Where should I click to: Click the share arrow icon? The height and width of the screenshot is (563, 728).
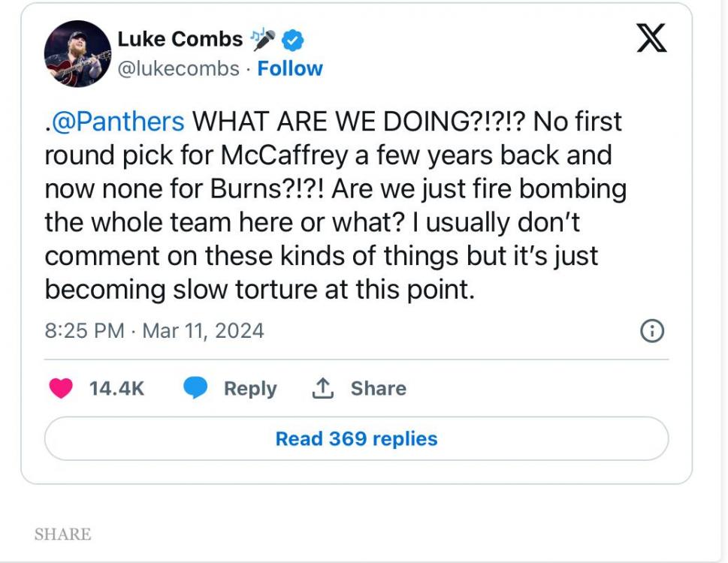point(322,388)
